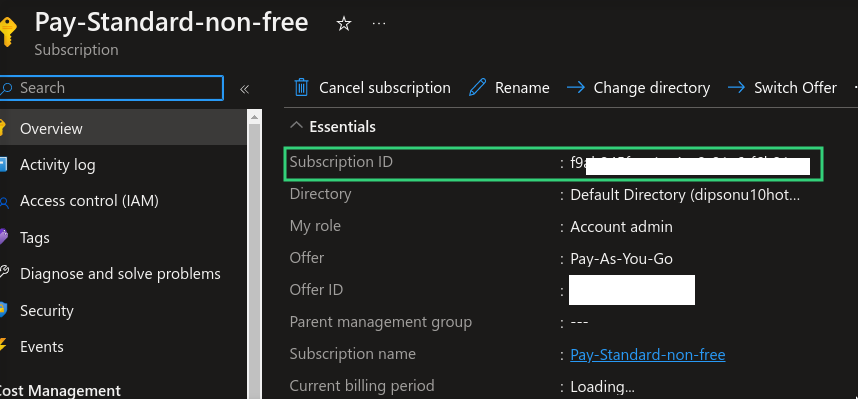Click the purple Tags icon
858x399 pixels.
point(3,237)
